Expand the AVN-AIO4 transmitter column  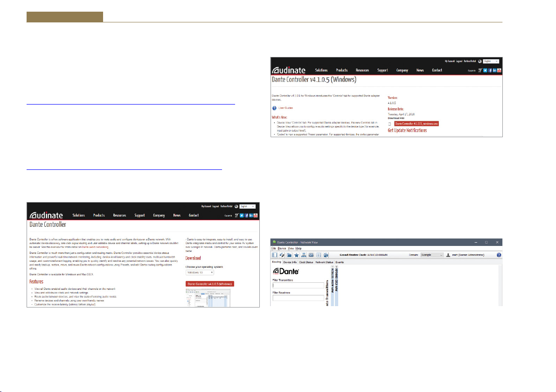pyautogui.click(x=332, y=267)
